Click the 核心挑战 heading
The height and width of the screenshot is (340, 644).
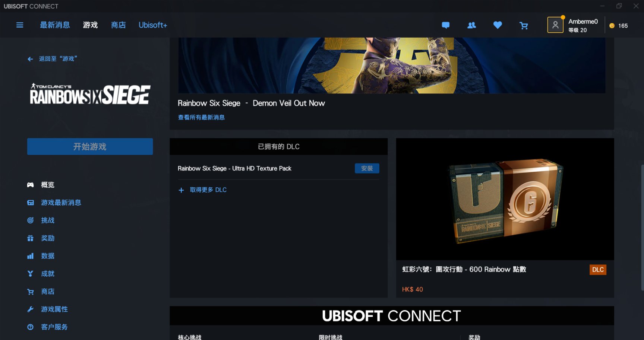(189, 337)
